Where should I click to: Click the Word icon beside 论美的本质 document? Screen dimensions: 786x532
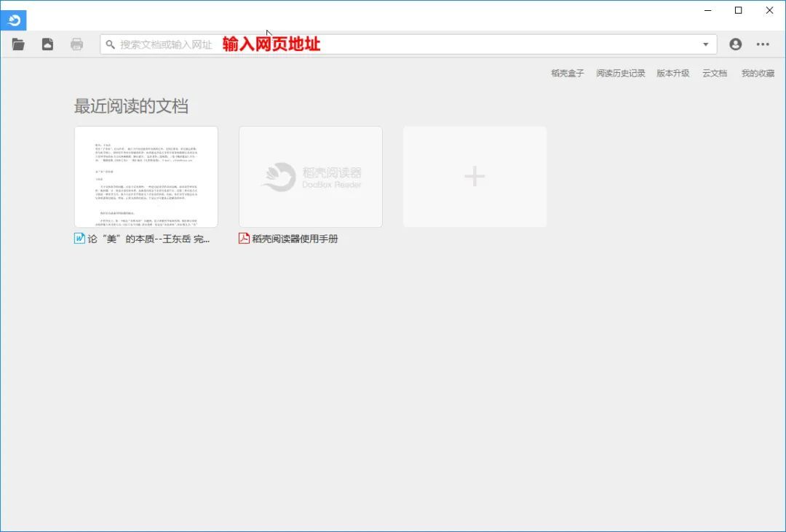(x=79, y=237)
